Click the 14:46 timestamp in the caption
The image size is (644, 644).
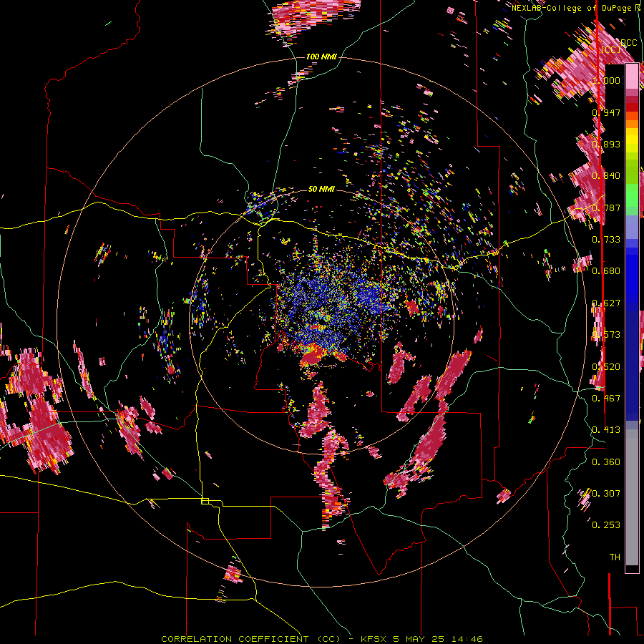click(467, 639)
